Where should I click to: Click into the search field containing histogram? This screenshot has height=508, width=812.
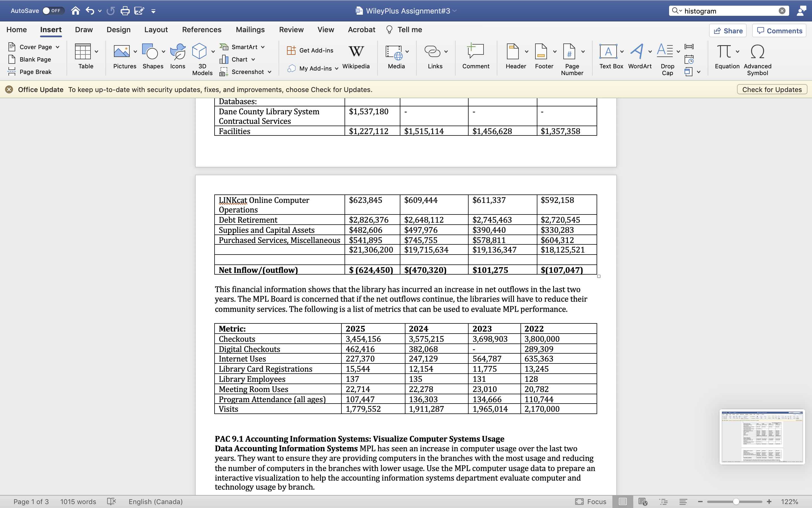tap(729, 11)
